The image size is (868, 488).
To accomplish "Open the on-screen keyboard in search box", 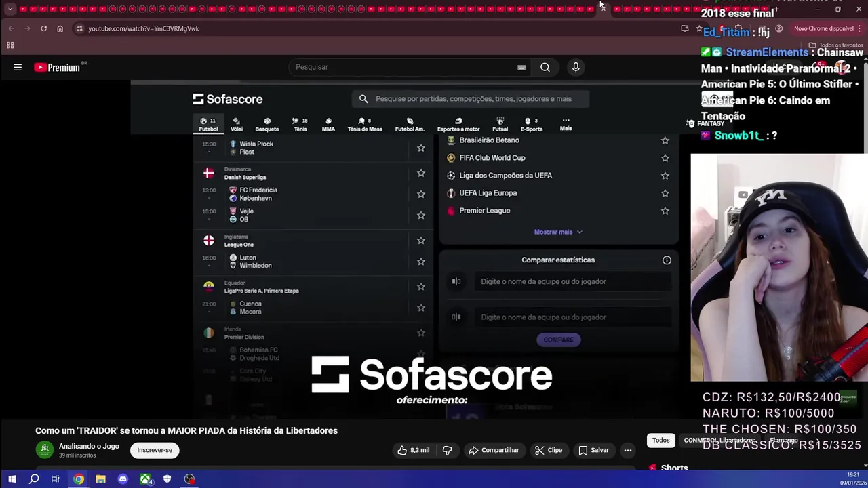I will coord(521,67).
